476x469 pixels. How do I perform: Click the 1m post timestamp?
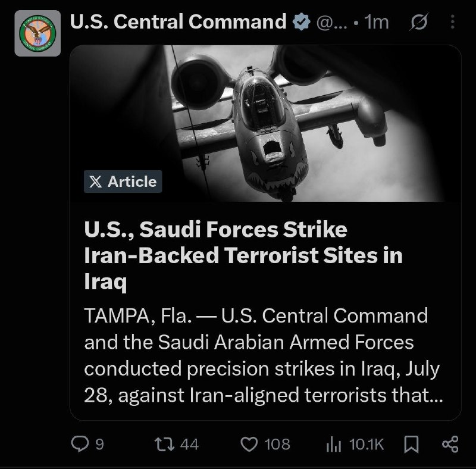point(377,22)
